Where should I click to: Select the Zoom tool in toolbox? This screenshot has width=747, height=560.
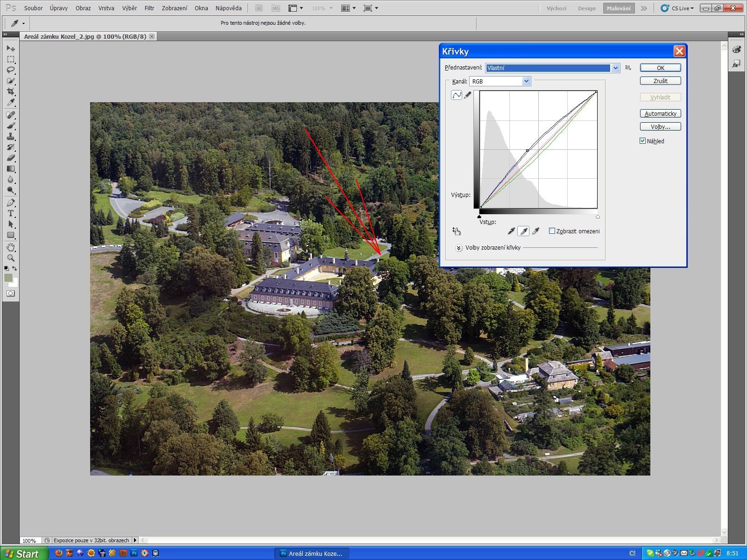(x=11, y=258)
